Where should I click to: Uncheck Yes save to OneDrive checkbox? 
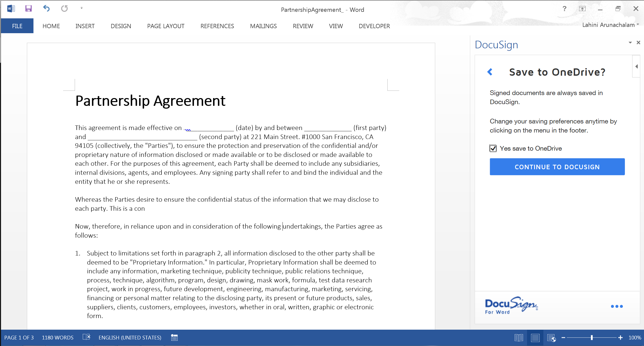pos(493,148)
